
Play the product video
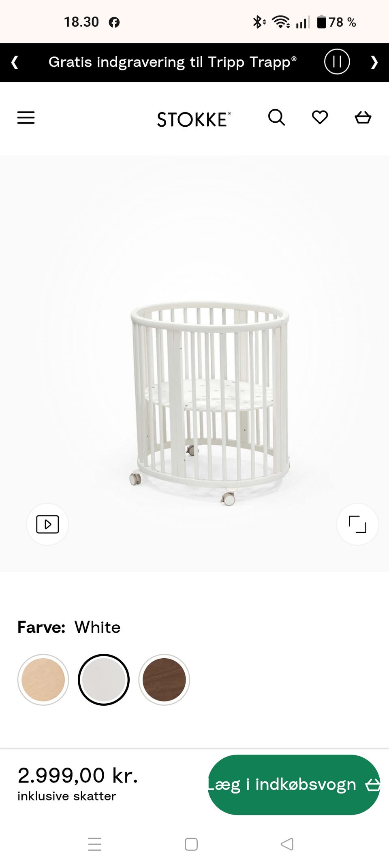47,524
